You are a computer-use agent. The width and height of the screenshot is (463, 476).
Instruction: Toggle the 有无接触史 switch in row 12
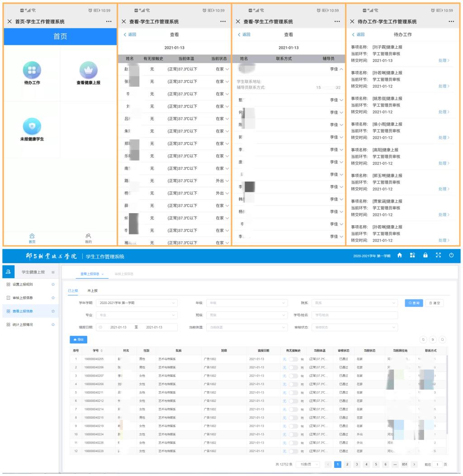(293, 451)
